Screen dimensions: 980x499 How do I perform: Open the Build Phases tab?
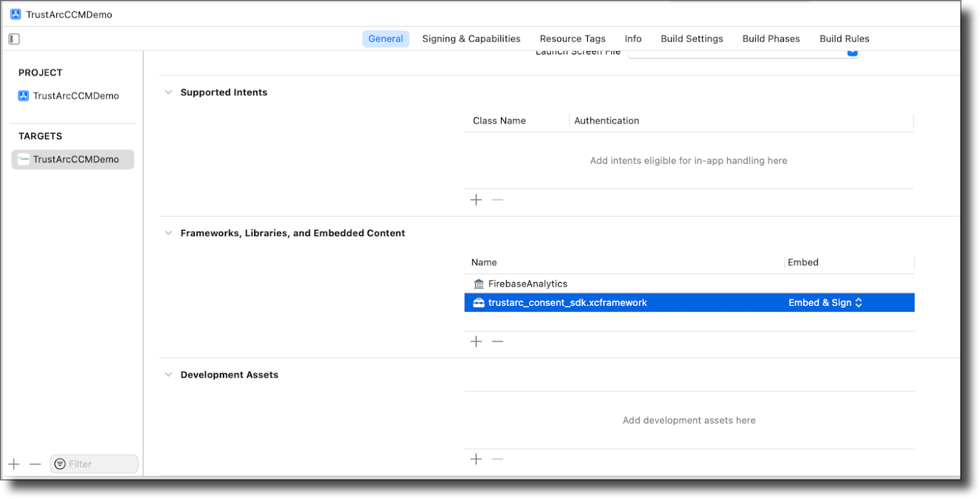[x=771, y=39]
